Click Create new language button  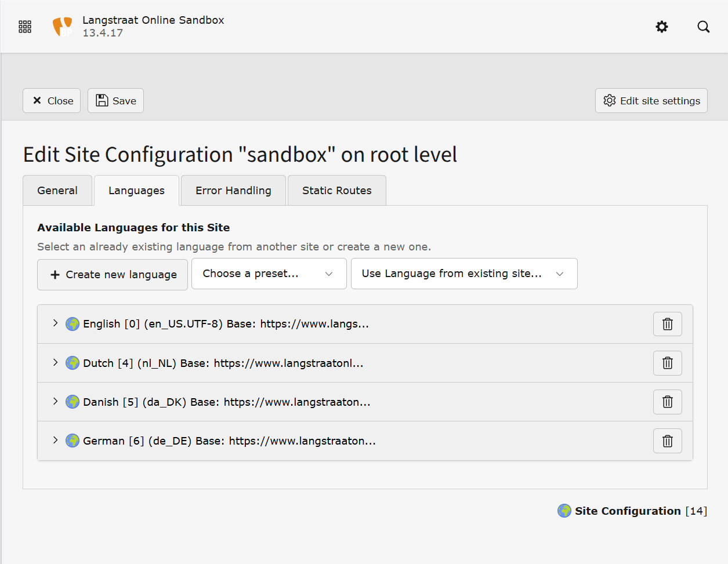(x=113, y=275)
